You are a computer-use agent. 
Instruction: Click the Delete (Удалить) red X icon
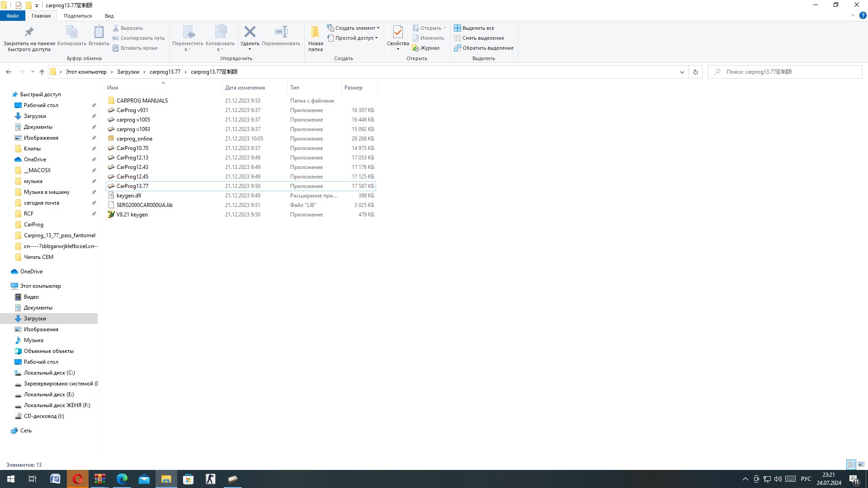pyautogui.click(x=250, y=32)
